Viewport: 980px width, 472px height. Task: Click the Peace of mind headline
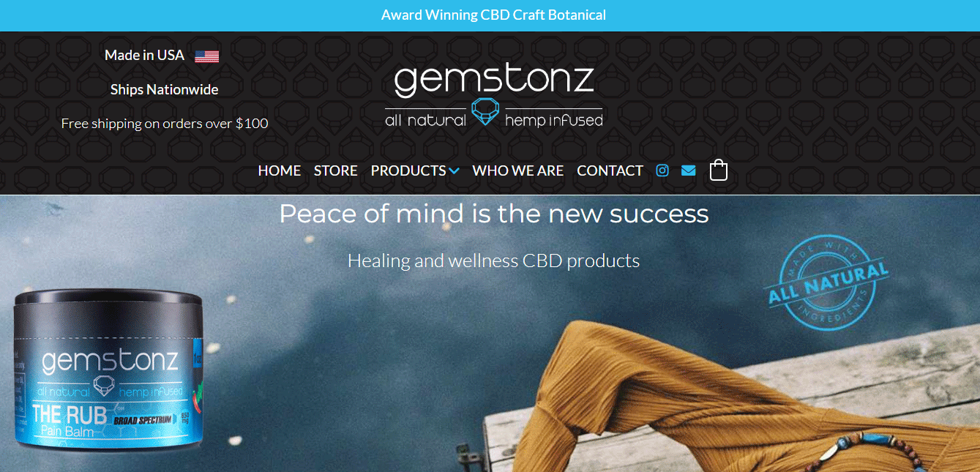pos(494,214)
